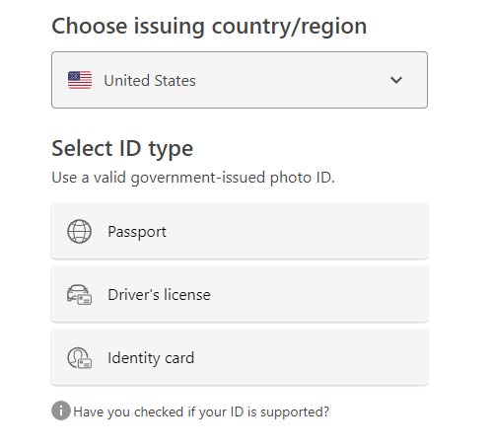Click the globe passport icon
Viewport: 493px width, 448px height.
point(79,232)
